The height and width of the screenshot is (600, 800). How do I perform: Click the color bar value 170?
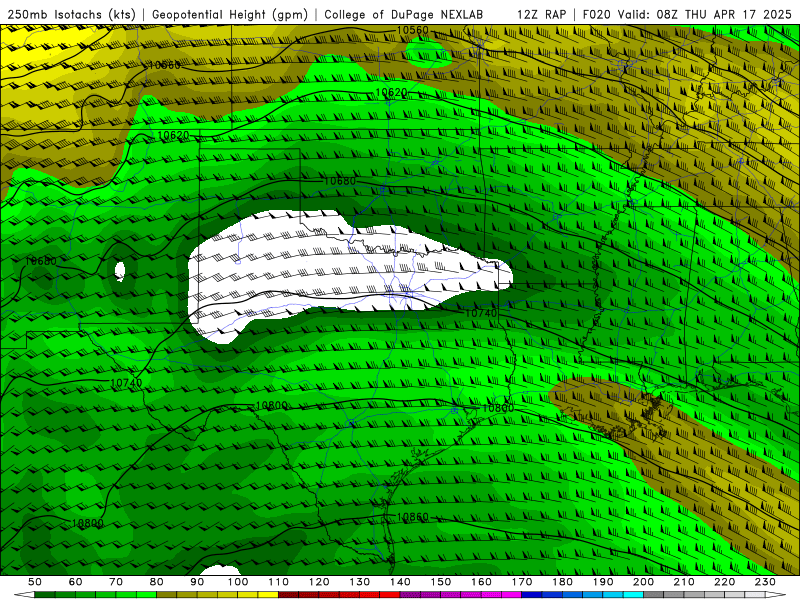[522, 582]
